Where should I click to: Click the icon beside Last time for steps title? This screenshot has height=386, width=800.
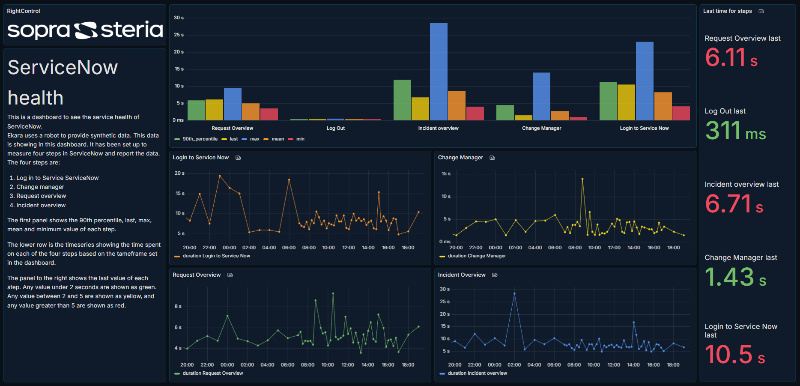tap(761, 10)
